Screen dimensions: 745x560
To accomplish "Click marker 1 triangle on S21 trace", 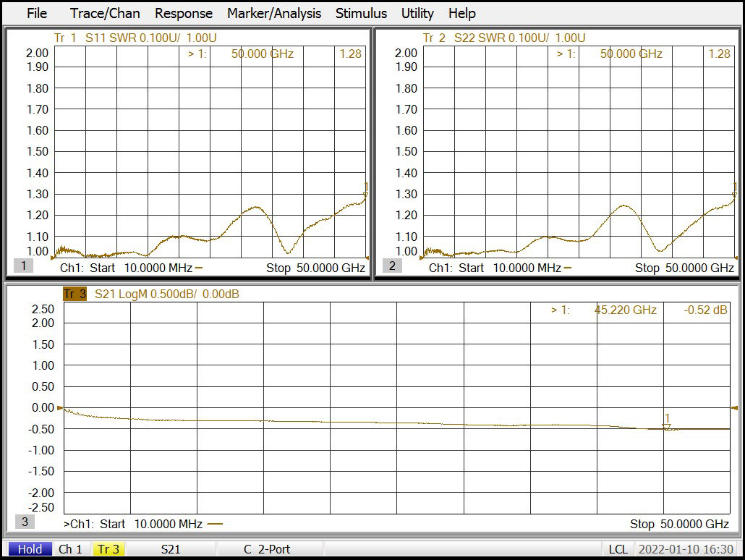I will [667, 426].
